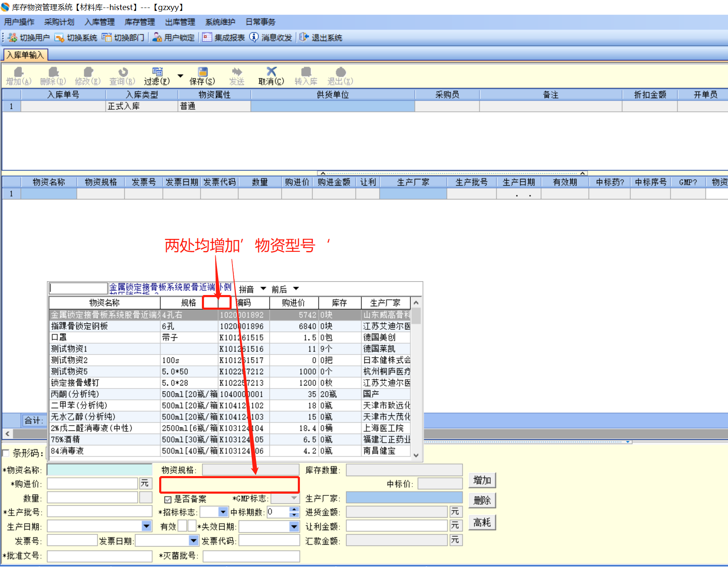Open the 消息收发 message icon
Screen dimensions: 728x567
point(254,37)
